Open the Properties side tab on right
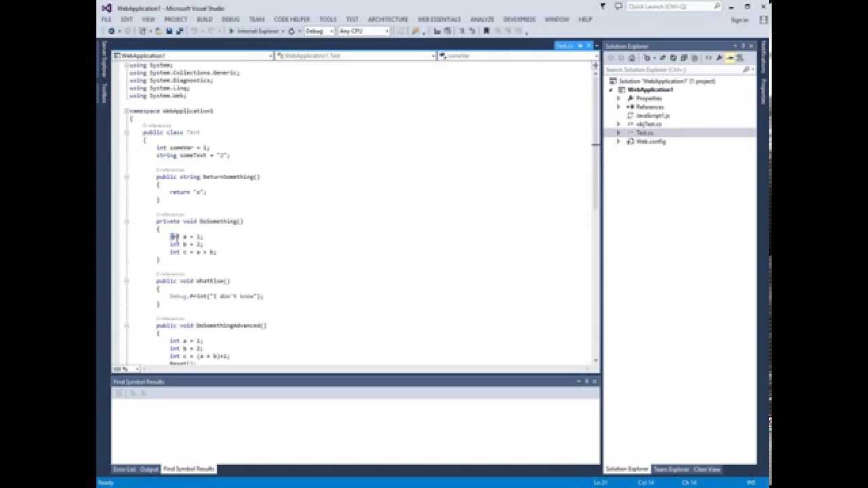The width and height of the screenshot is (868, 488). [x=764, y=91]
